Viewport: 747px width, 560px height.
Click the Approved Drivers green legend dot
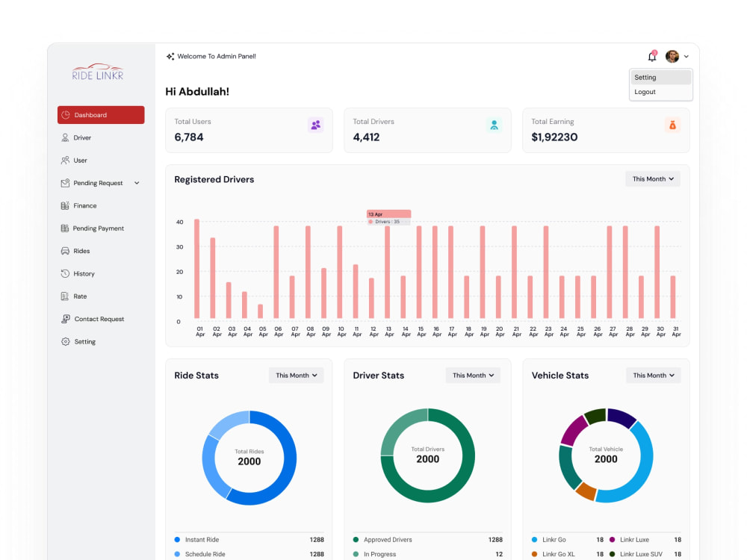coord(356,540)
